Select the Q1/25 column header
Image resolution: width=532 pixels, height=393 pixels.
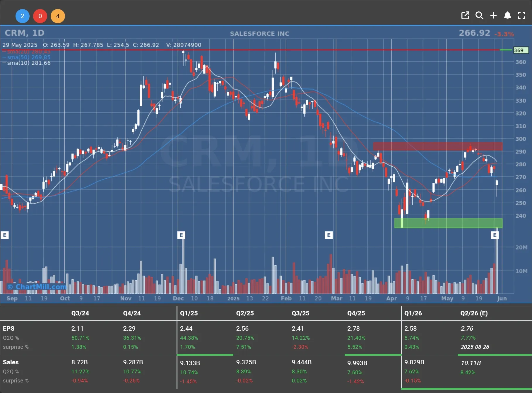pos(189,313)
